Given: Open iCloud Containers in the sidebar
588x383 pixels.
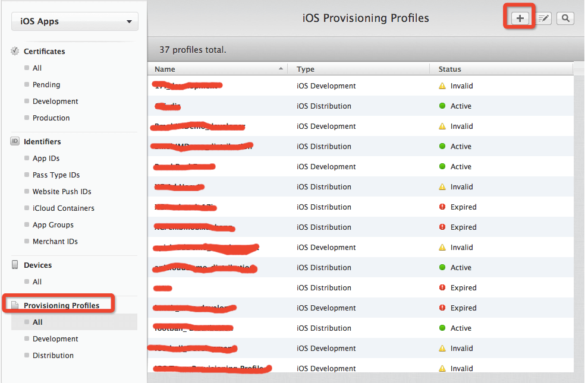Looking at the screenshot, I should [x=63, y=208].
